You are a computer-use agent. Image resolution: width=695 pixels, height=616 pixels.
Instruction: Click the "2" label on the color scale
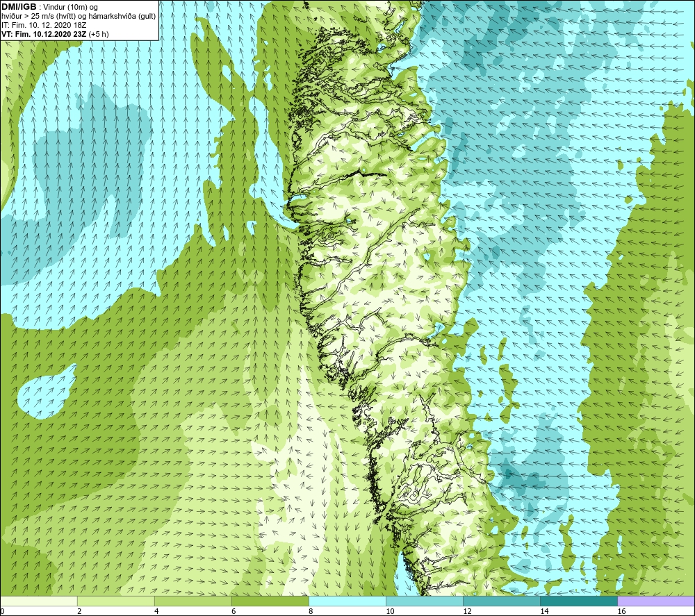click(79, 611)
